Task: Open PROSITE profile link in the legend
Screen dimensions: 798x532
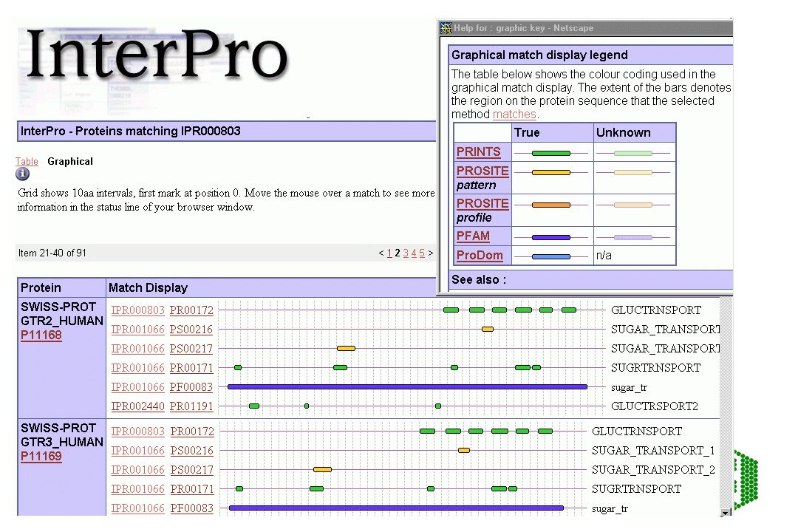Action: (x=482, y=204)
